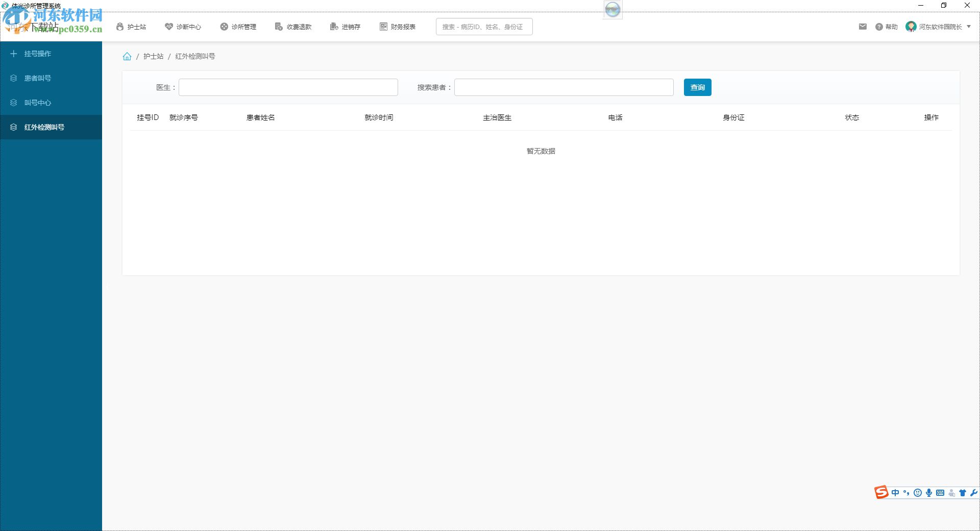Focus the 医生 doctor input field
The height and width of the screenshot is (531, 980).
tap(288, 87)
